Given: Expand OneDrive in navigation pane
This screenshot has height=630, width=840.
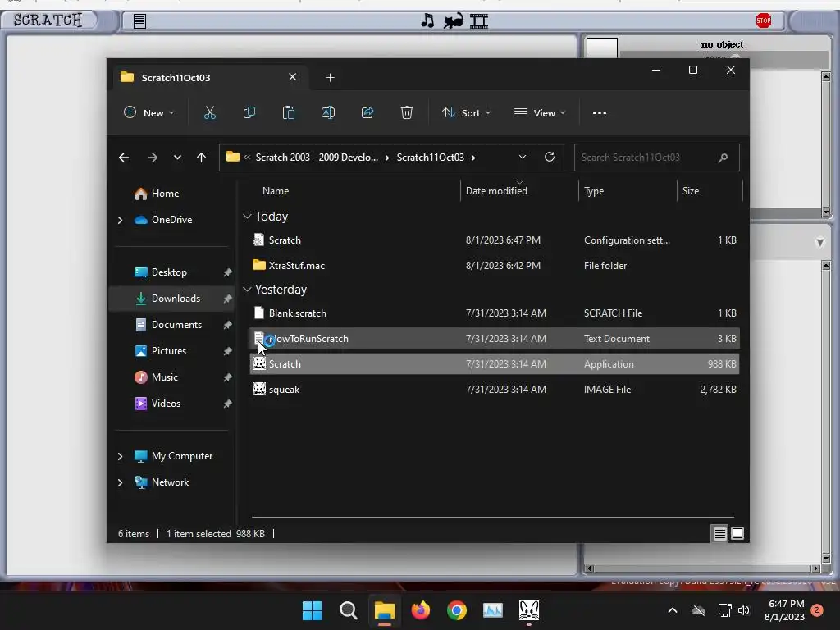Looking at the screenshot, I should 120,220.
